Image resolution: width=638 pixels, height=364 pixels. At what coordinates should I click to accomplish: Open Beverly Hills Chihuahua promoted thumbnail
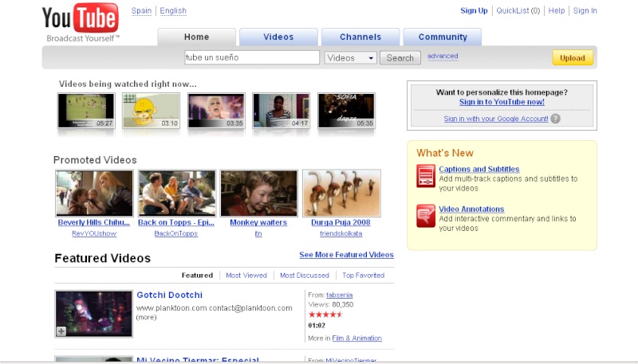[94, 193]
